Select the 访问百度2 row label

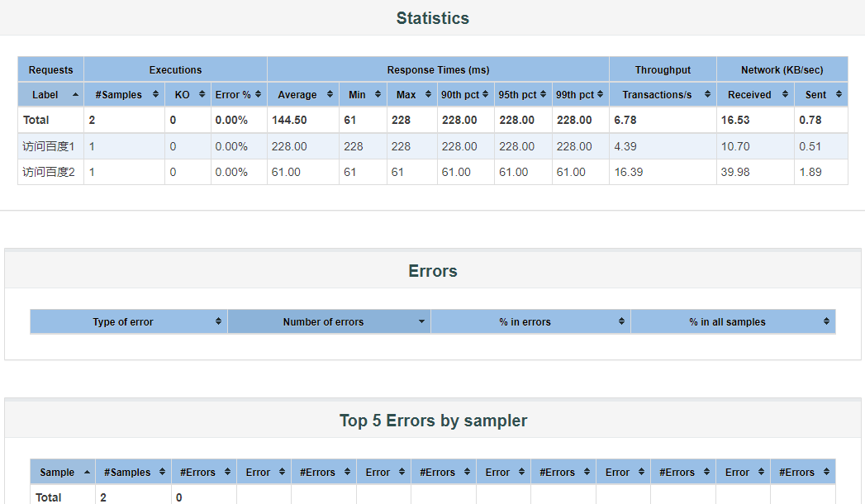(x=49, y=172)
